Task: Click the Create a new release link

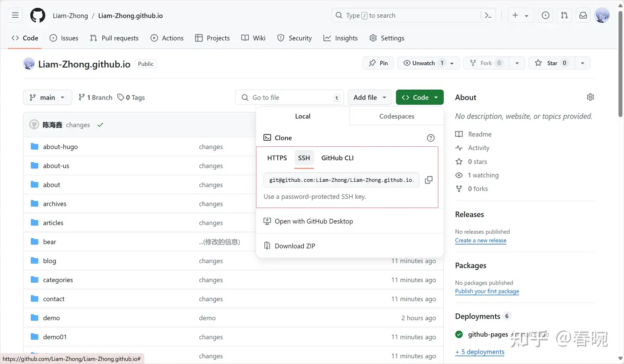Action: pyautogui.click(x=481, y=241)
